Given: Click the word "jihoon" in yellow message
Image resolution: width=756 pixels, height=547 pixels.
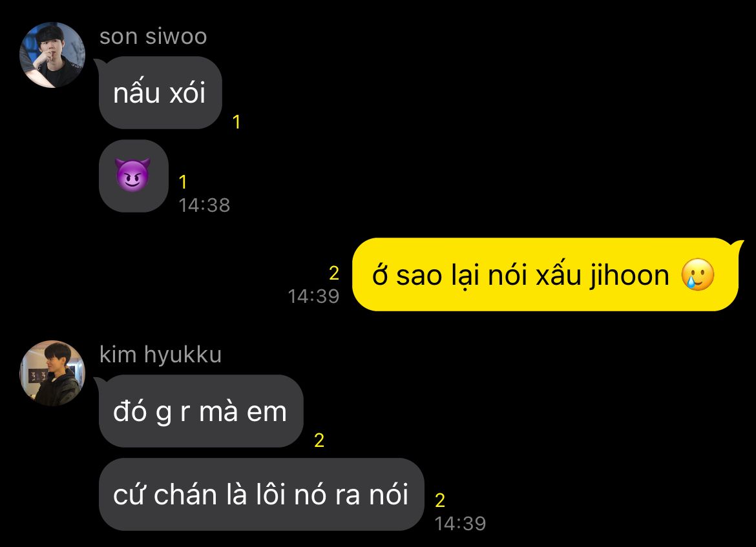Looking at the screenshot, I should 629,276.
